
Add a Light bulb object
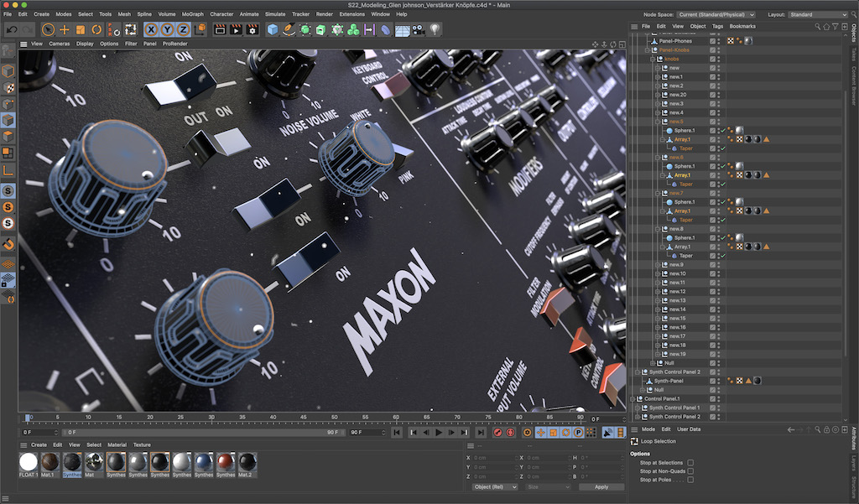pos(435,29)
